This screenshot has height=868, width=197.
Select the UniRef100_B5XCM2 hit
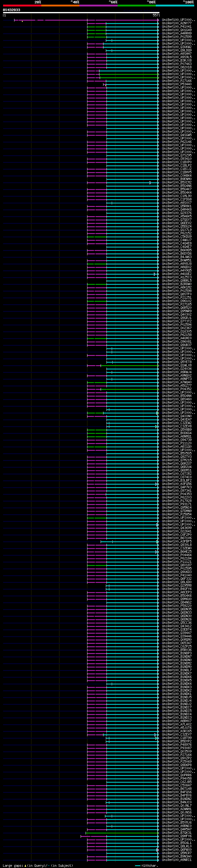pyautogui.click(x=177, y=182)
